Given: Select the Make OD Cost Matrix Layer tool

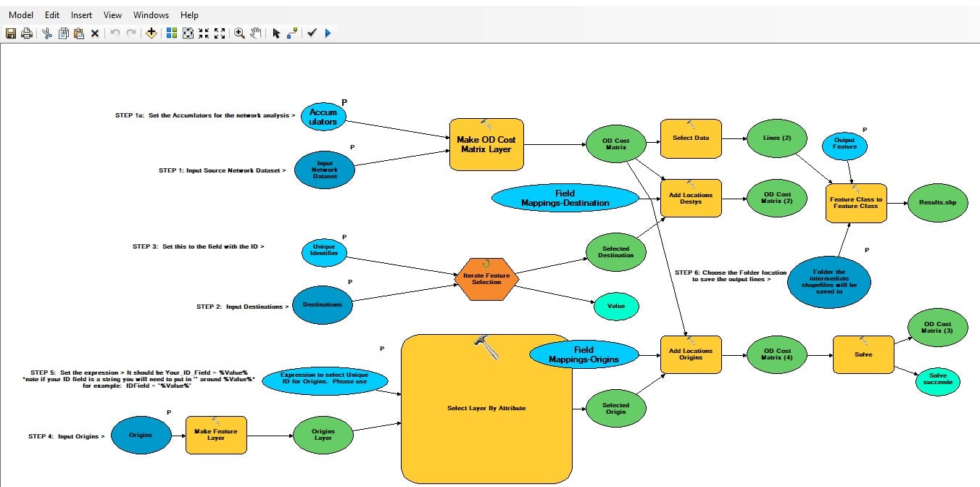Looking at the screenshot, I should [x=486, y=144].
